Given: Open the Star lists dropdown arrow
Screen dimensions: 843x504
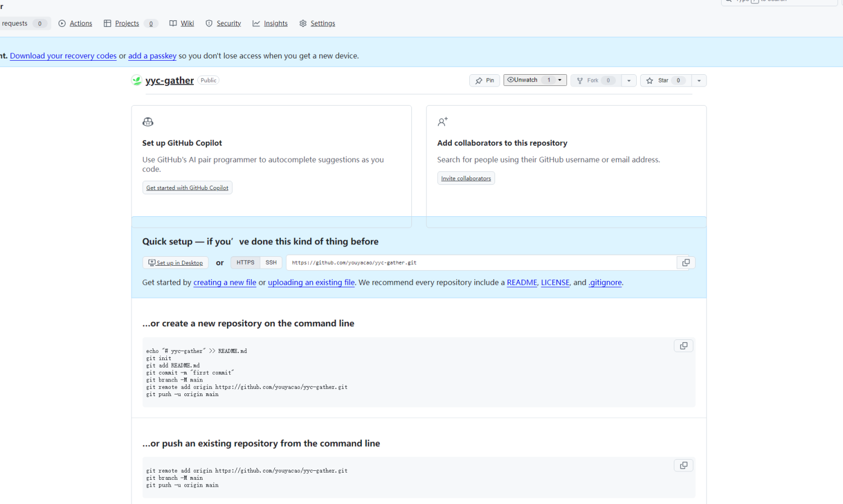Looking at the screenshot, I should click(699, 80).
